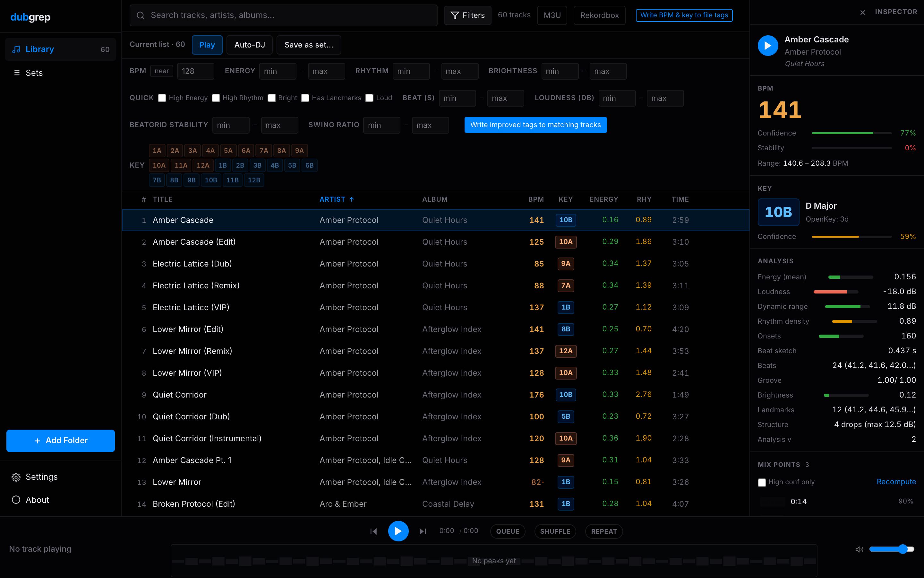The width and height of the screenshot is (924, 578).
Task: Filter by key 12A
Action: [203, 165]
